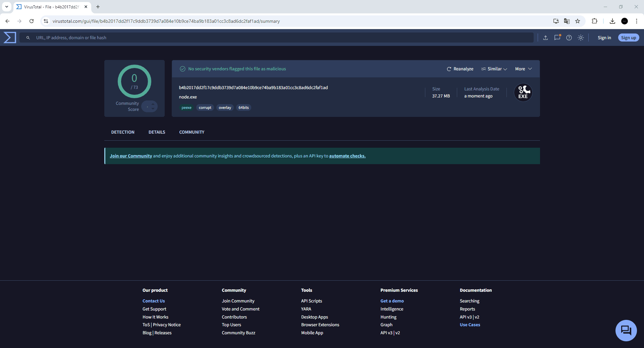Click the Google Translate icon
644x348 pixels.
click(x=567, y=21)
